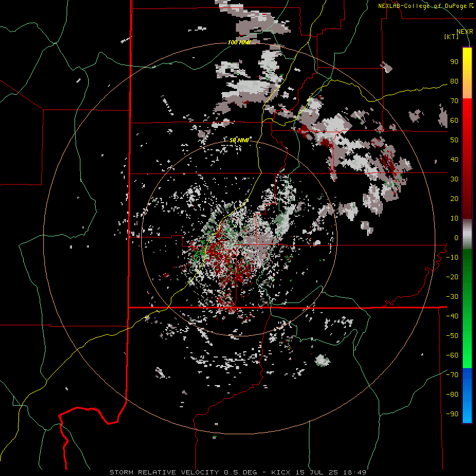Click the 80 value on velocity scale
The width and height of the screenshot is (476, 476).
[x=454, y=81]
